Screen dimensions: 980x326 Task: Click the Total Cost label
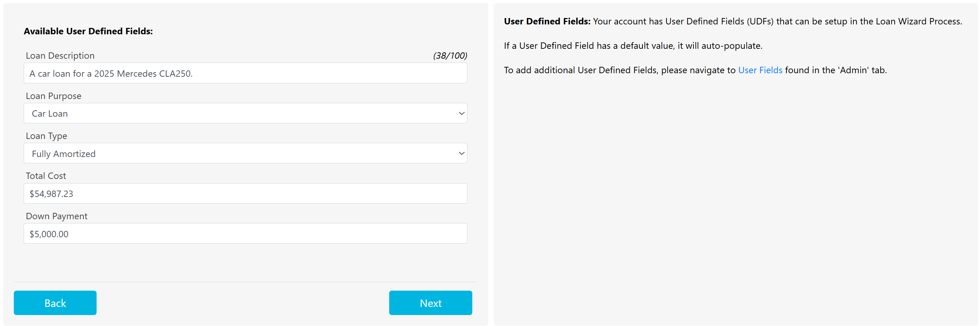click(46, 176)
